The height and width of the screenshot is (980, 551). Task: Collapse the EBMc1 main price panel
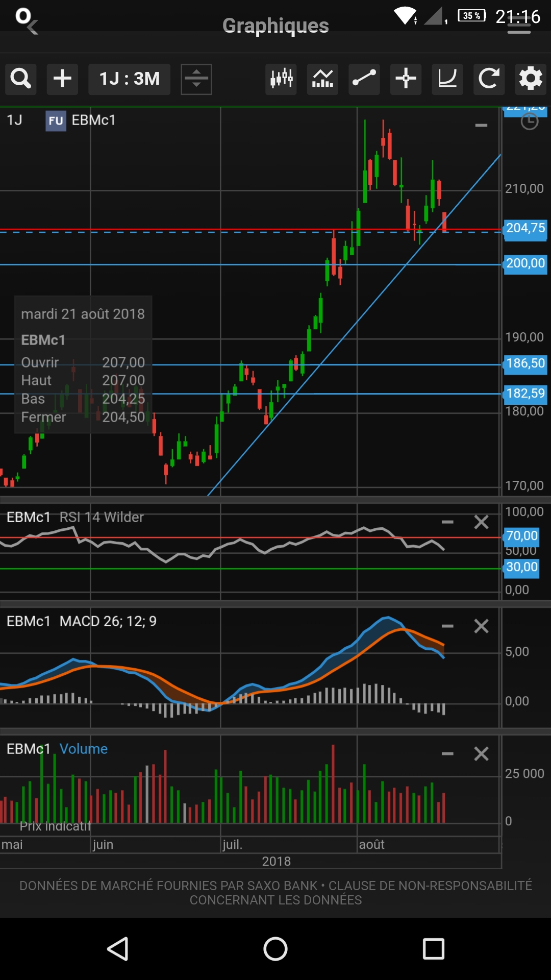481,126
